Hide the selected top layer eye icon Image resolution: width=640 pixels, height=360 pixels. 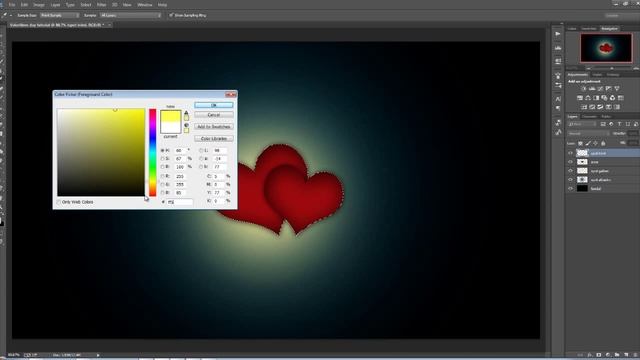tap(570, 153)
